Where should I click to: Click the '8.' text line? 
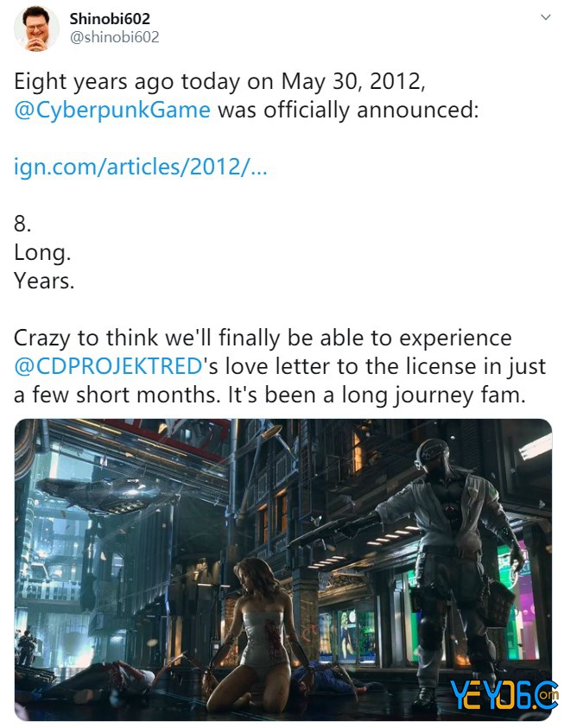click(22, 224)
